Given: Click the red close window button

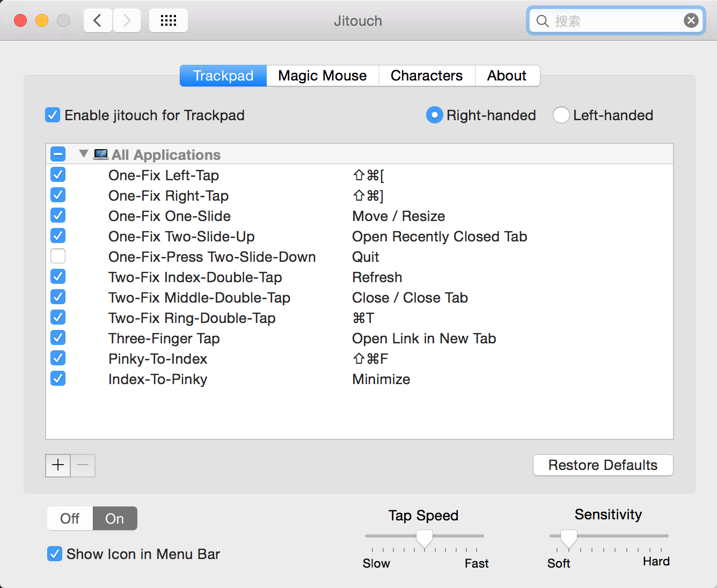Looking at the screenshot, I should pos(20,20).
